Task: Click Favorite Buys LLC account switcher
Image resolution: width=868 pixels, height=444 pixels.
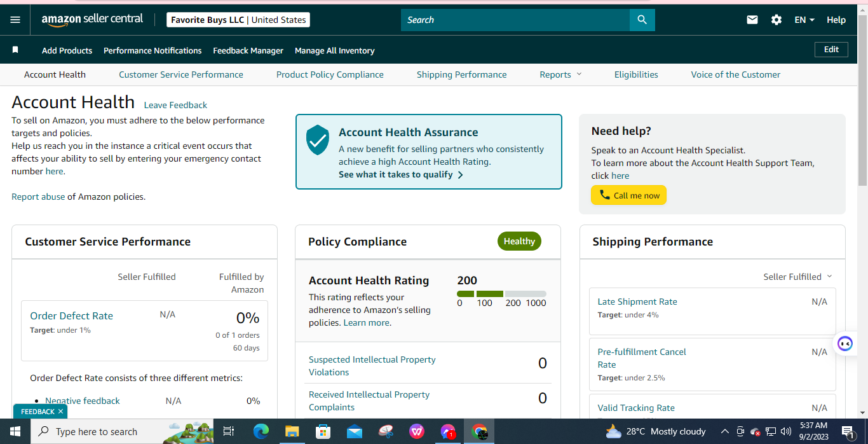Action: click(238, 20)
